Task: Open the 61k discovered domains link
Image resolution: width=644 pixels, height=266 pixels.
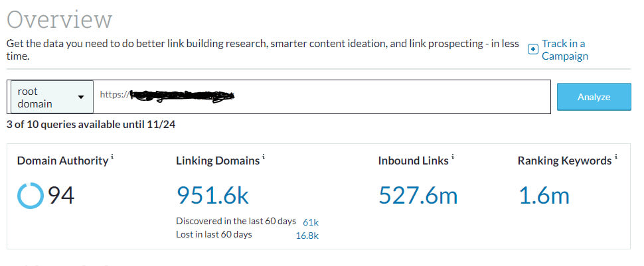Action: [x=311, y=222]
